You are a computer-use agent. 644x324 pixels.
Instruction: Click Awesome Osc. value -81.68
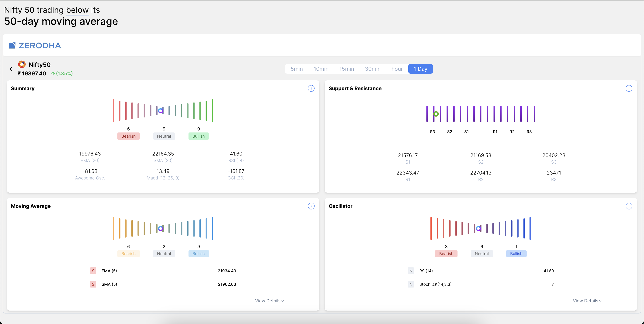point(90,171)
